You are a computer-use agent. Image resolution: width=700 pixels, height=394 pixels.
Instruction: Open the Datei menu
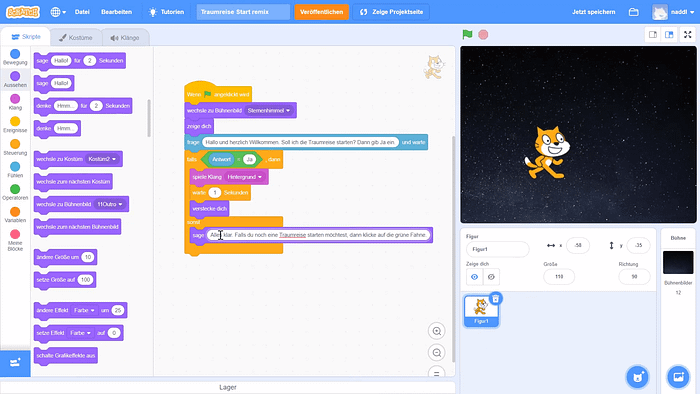click(x=82, y=12)
